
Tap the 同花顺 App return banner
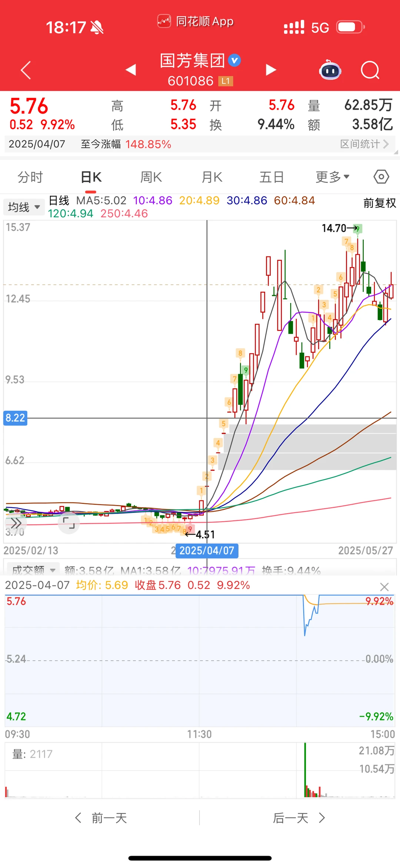click(x=196, y=21)
